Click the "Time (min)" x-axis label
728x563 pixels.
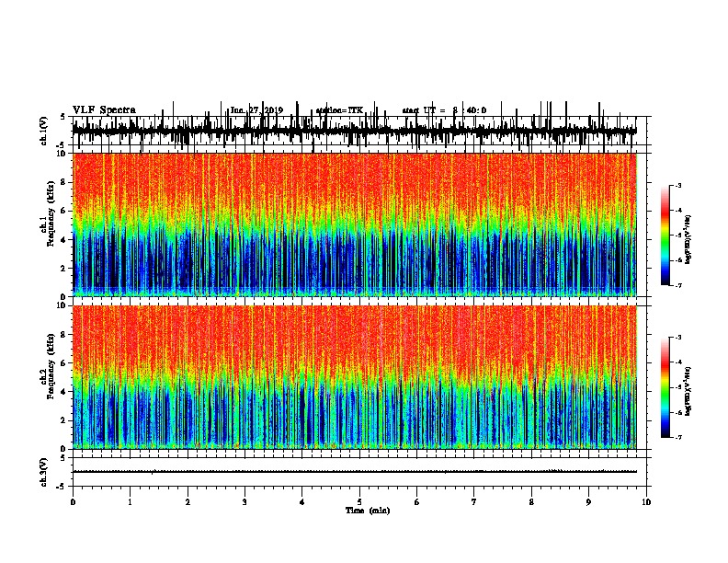pyautogui.click(x=368, y=511)
